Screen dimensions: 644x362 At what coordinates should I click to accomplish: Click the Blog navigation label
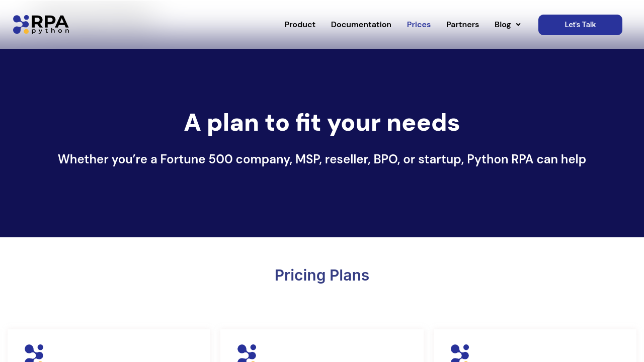coord(502,25)
